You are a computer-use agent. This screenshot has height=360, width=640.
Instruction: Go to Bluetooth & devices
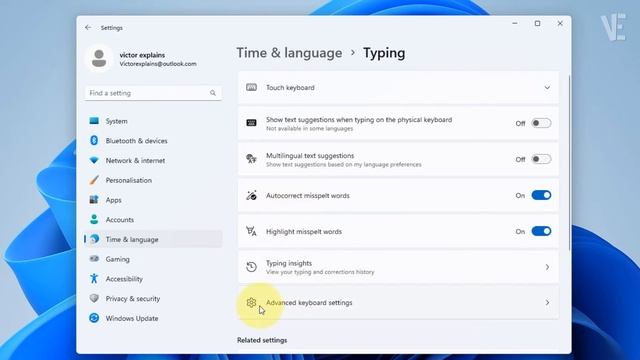153,140
